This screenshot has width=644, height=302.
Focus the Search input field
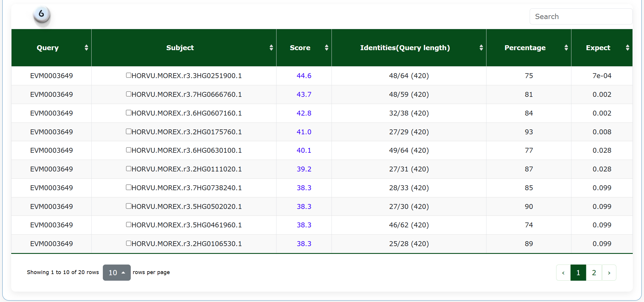pyautogui.click(x=581, y=16)
